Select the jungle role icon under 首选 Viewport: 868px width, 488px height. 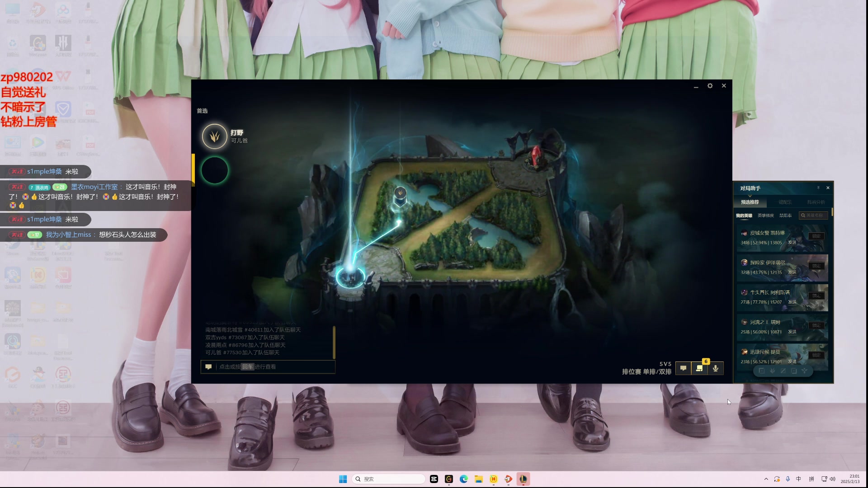tap(214, 136)
